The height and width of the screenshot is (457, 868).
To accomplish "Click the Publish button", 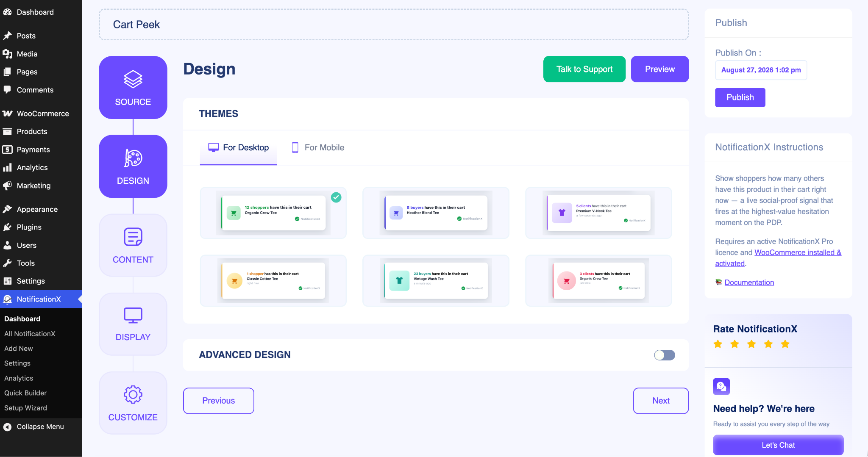I will tap(740, 97).
